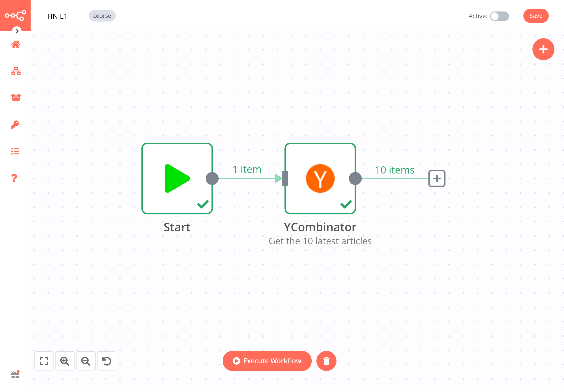564x392 pixels.
Task: Click the executions list icon in sidebar
Action: (x=15, y=151)
